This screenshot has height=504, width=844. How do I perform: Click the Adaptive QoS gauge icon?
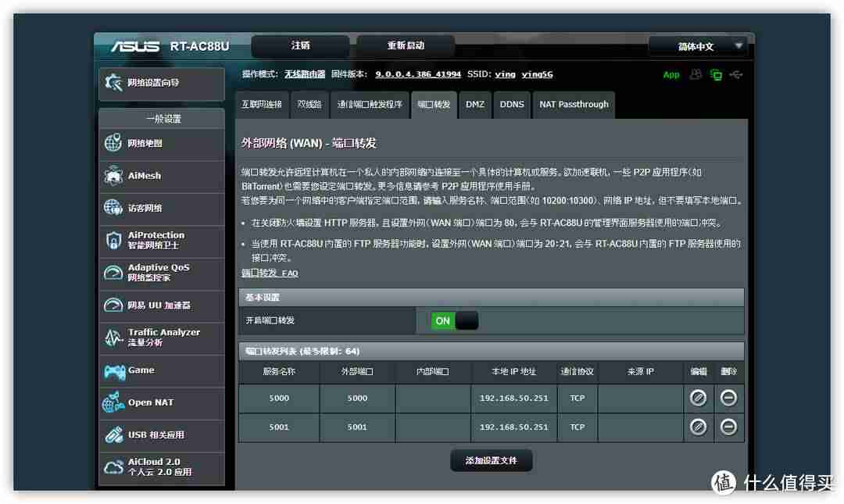point(113,273)
